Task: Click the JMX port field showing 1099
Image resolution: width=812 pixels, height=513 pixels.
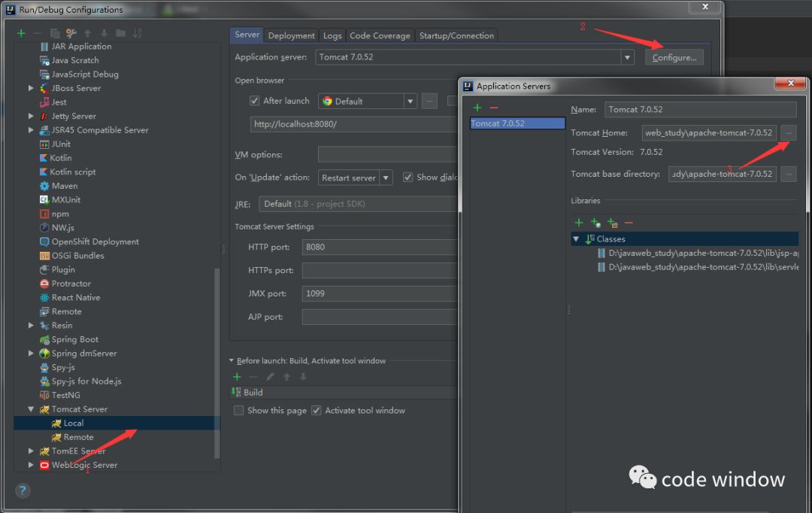Action: click(380, 293)
